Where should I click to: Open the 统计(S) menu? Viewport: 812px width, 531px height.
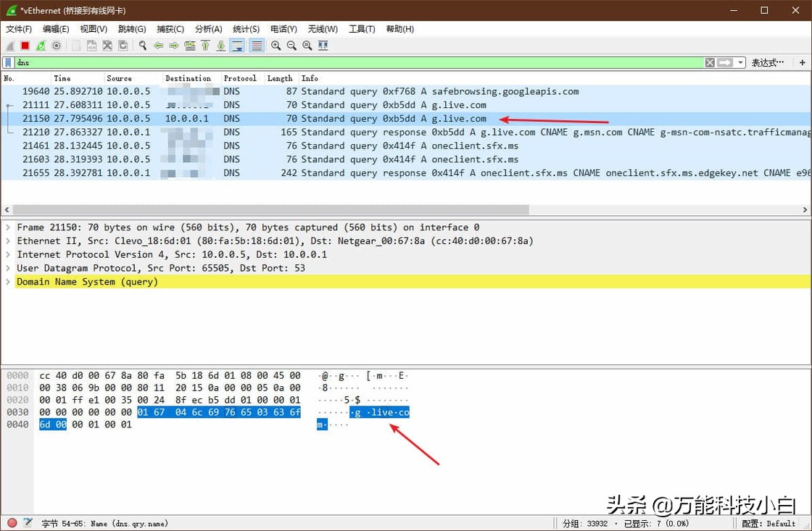tap(246, 29)
